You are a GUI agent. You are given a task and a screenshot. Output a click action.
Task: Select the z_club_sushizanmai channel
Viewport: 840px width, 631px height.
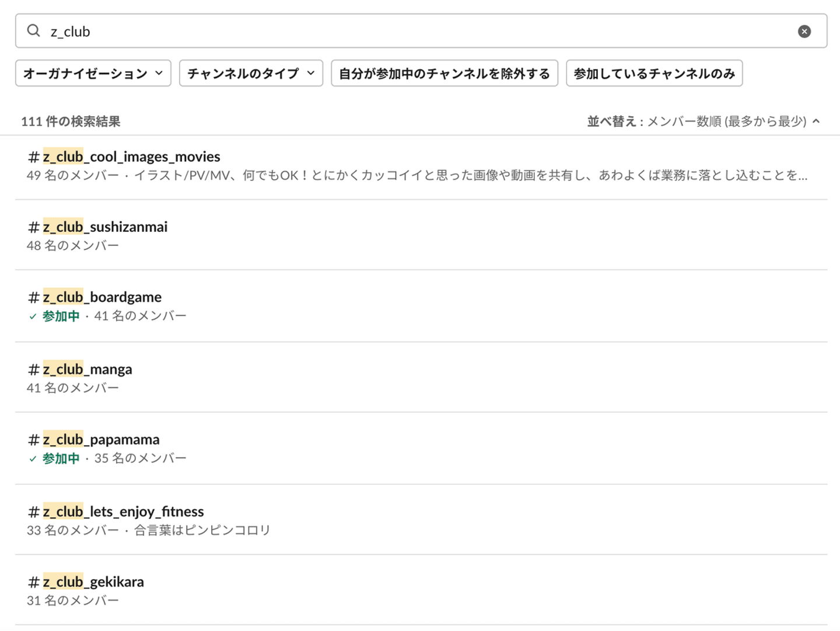tap(105, 227)
